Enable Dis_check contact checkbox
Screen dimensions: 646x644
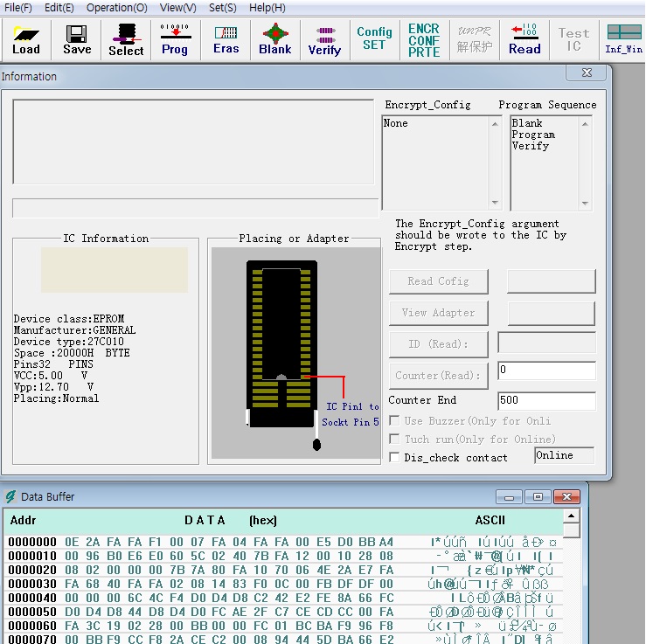394,457
